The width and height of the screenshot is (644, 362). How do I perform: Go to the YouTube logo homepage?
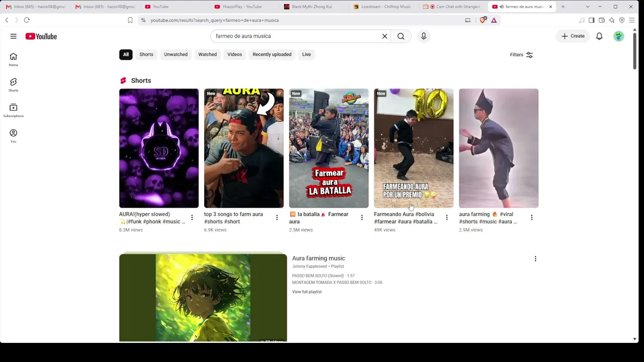click(x=41, y=36)
